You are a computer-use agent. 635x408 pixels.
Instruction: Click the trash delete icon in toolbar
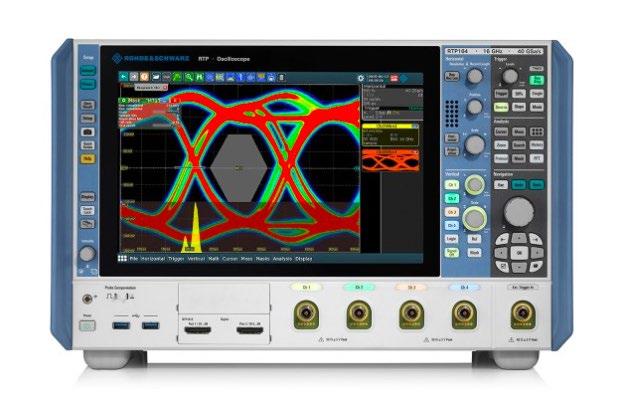click(281, 77)
